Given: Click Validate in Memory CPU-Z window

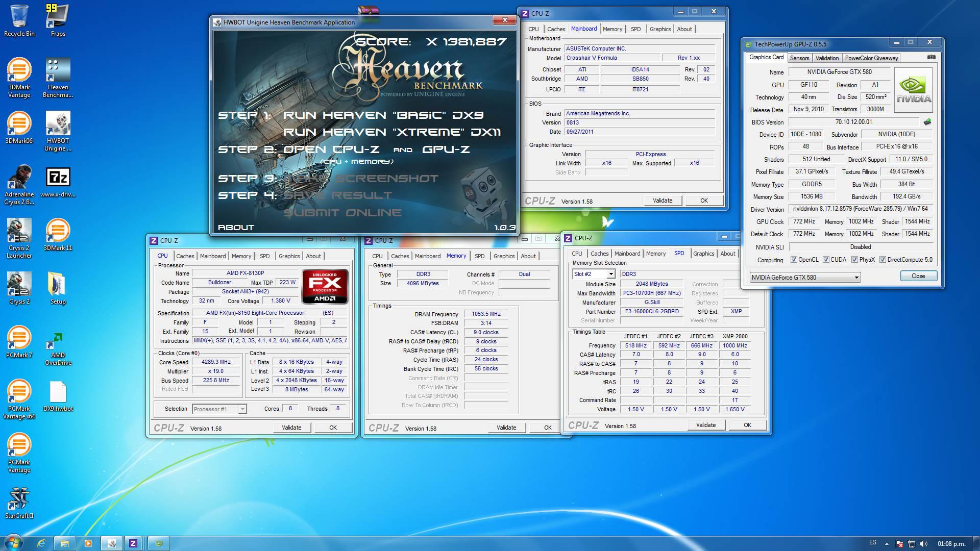Looking at the screenshot, I should coord(506,428).
